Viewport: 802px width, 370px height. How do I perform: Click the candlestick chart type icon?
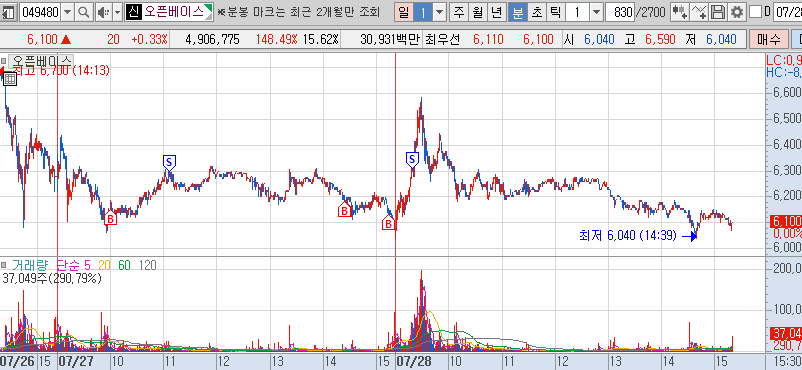coord(679,12)
